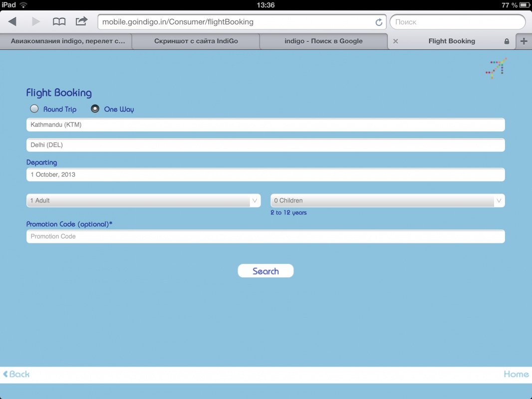This screenshot has width=532, height=399.
Task: Open the 1 October, 2013 departure date picker
Action: point(265,175)
